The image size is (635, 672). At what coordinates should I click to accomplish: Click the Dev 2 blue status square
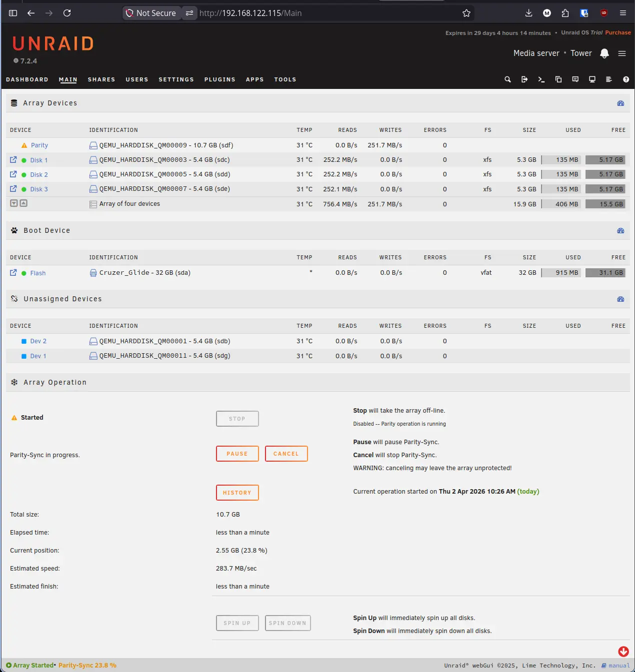(x=24, y=341)
